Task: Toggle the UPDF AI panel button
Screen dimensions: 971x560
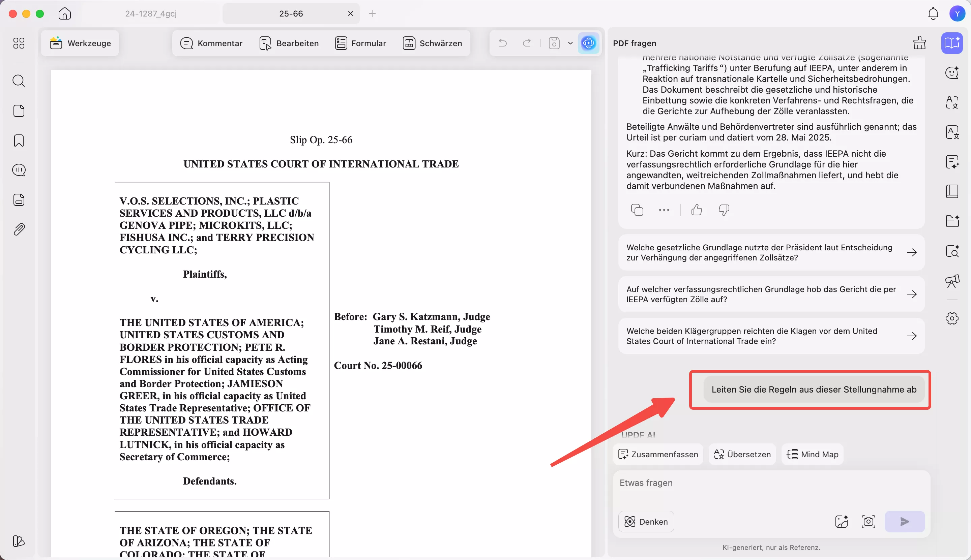Action: pyautogui.click(x=588, y=43)
